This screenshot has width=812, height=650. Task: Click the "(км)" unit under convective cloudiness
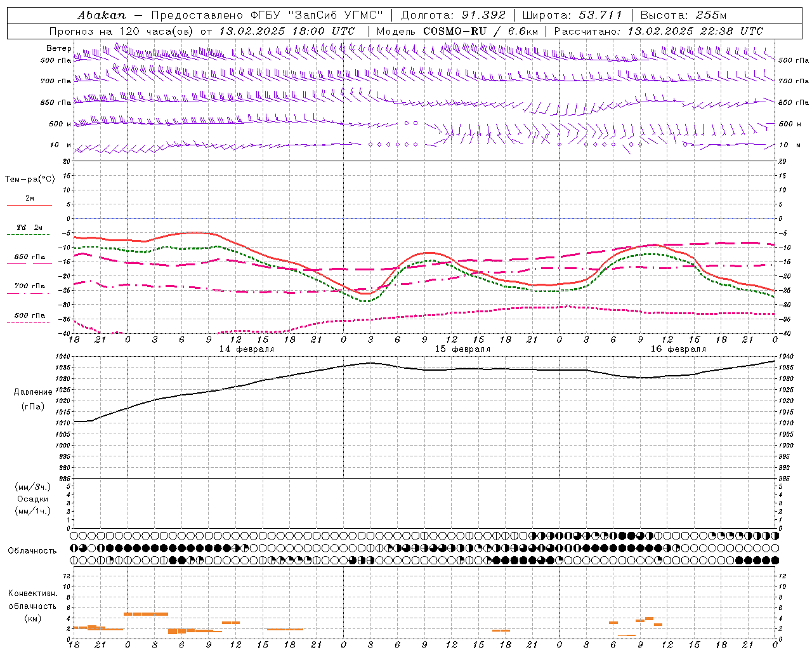[33, 618]
